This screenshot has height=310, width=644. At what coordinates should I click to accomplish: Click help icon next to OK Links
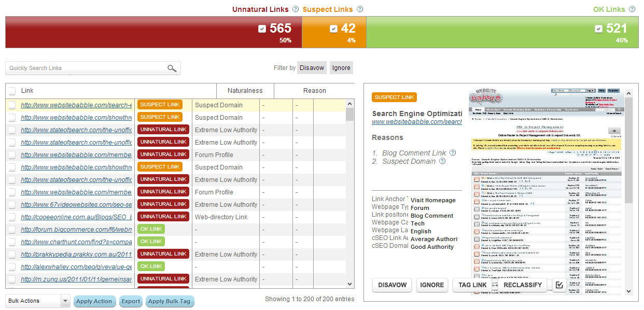(x=632, y=9)
